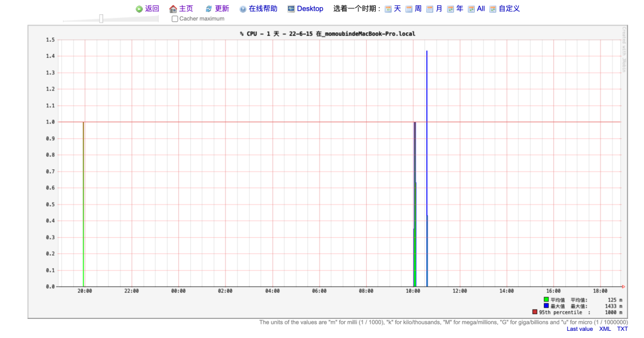Viewport: 644px width, 338px height.
Task: Export data via XML link
Action: 605,329
